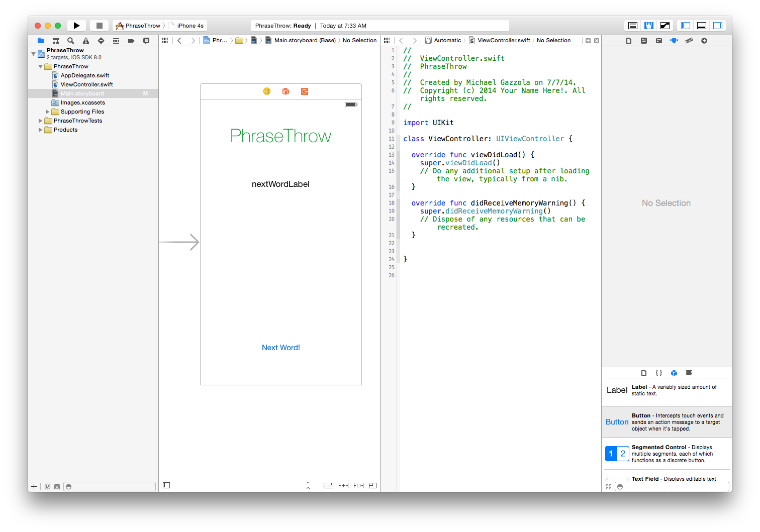Show the Code Snippet library
The width and height of the screenshot is (760, 532).
659,373
